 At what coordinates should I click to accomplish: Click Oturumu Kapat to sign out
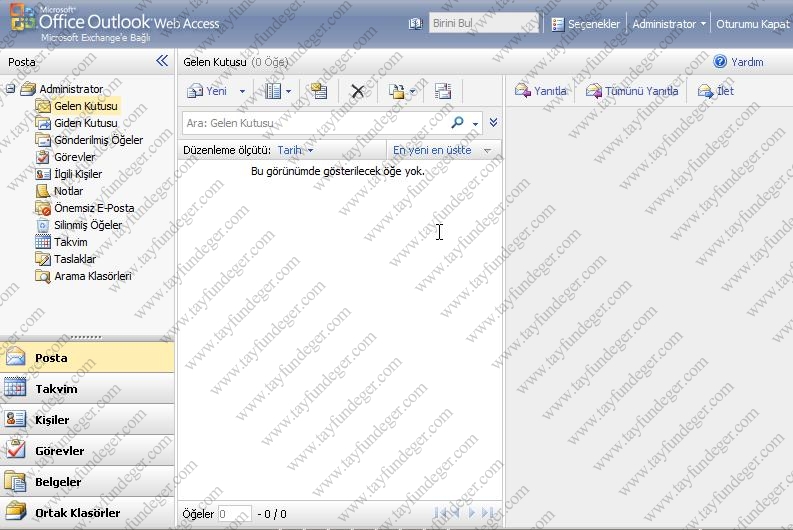click(x=753, y=24)
